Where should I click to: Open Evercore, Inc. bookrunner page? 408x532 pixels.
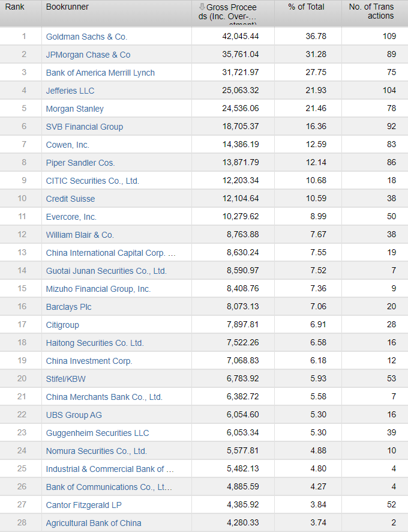point(71,217)
